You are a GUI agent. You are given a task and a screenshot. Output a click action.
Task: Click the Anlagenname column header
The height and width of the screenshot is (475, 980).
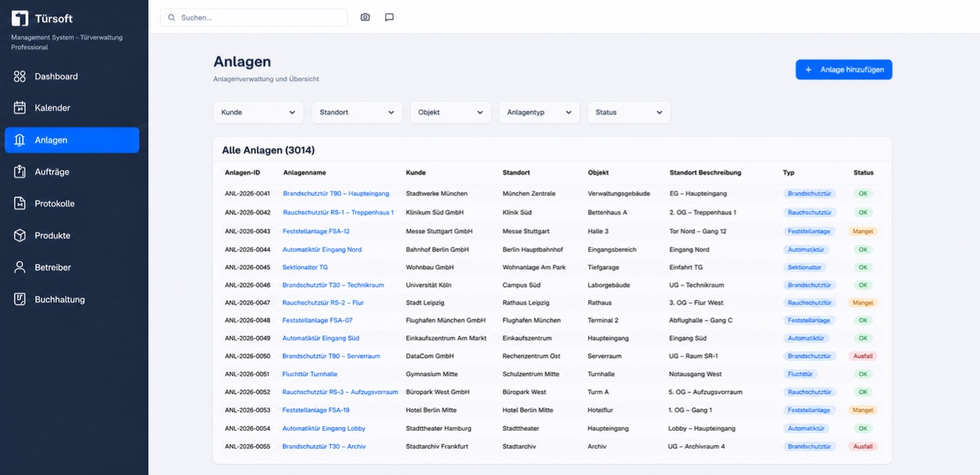(x=305, y=173)
